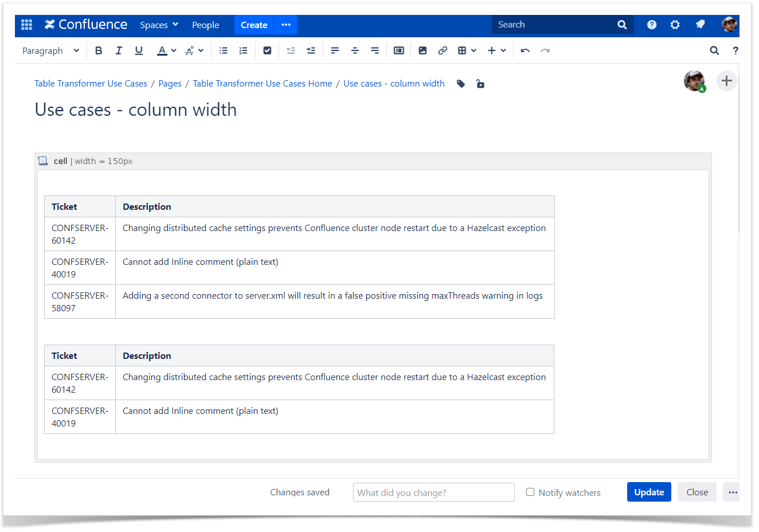Click the Create button
The image size is (759, 532).
(254, 25)
